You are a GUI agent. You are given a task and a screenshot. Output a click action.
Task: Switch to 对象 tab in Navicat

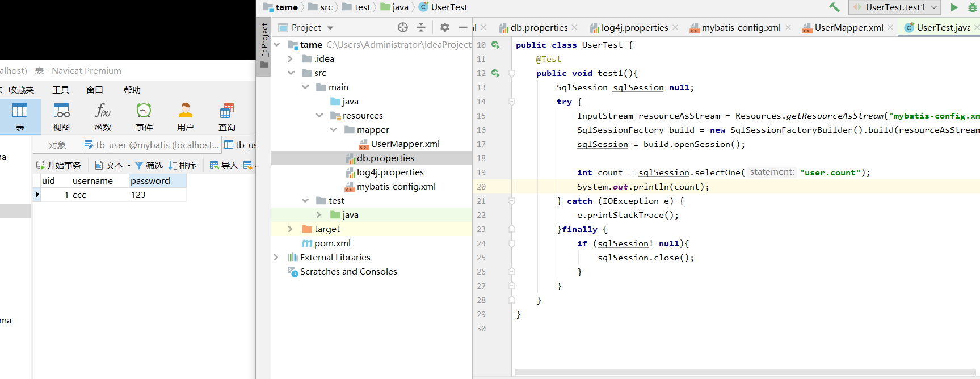tap(57, 145)
